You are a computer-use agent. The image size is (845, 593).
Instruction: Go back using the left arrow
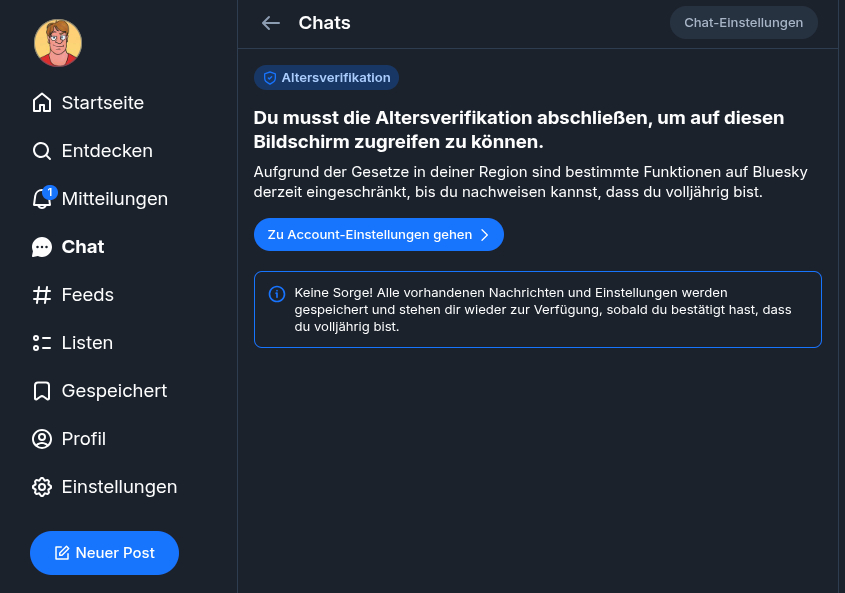pyautogui.click(x=270, y=23)
